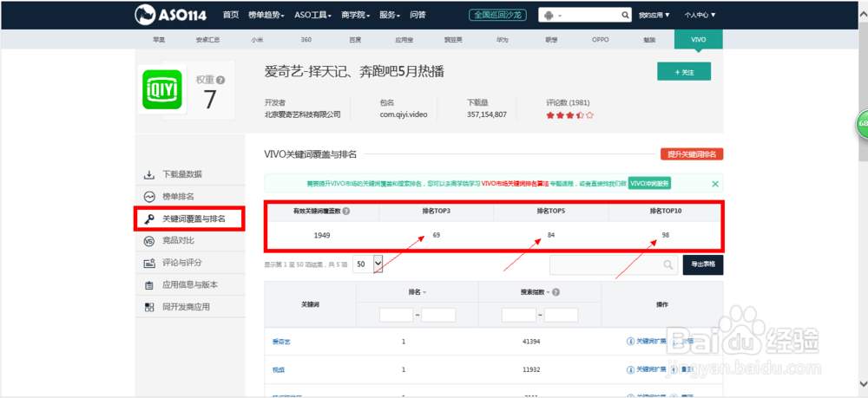
Task: Switch to the 安卓汇总 market tab
Action: [x=207, y=40]
